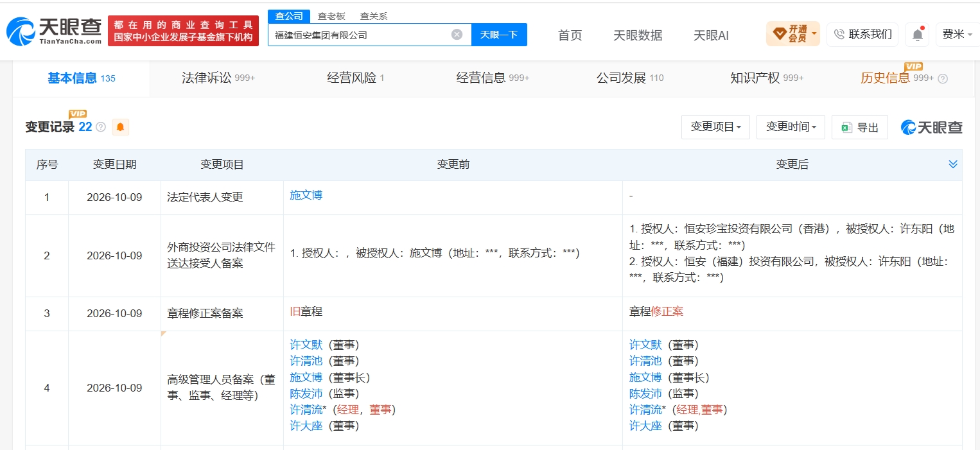
Task: Expand the table with the blue double-chevron icon
Action: (x=953, y=164)
